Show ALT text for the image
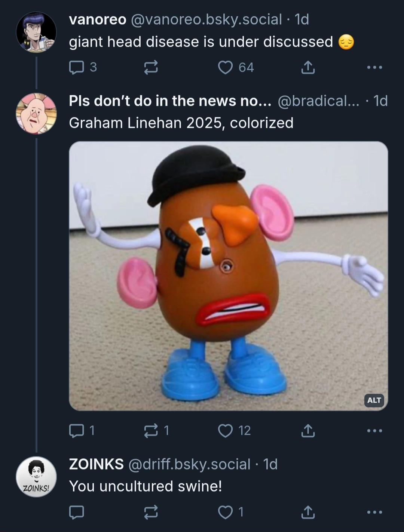Image resolution: width=404 pixels, height=532 pixels. (374, 400)
